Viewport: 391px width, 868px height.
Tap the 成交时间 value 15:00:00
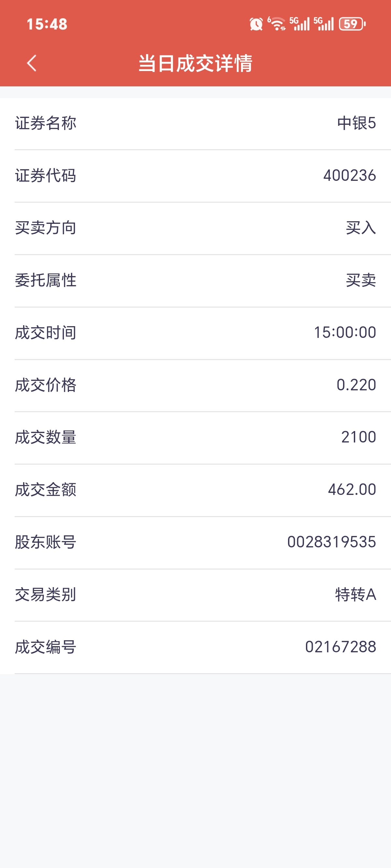[x=345, y=333]
